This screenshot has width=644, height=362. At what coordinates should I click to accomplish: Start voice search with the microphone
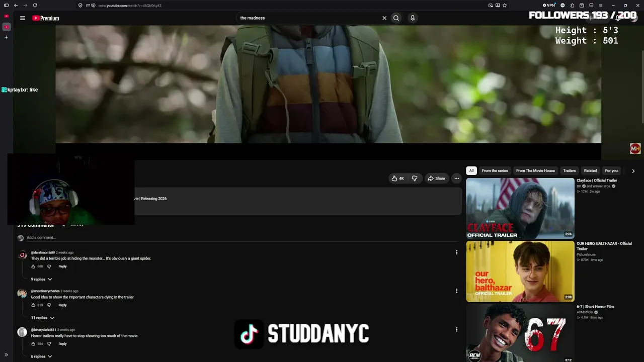(413, 18)
